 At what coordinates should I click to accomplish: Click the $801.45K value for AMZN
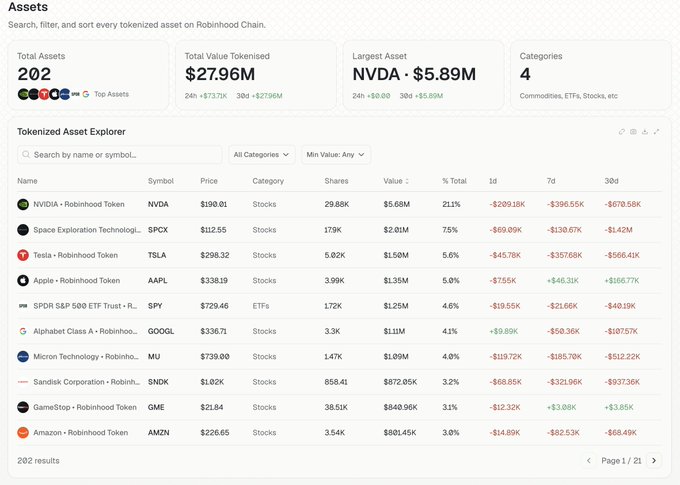point(399,433)
